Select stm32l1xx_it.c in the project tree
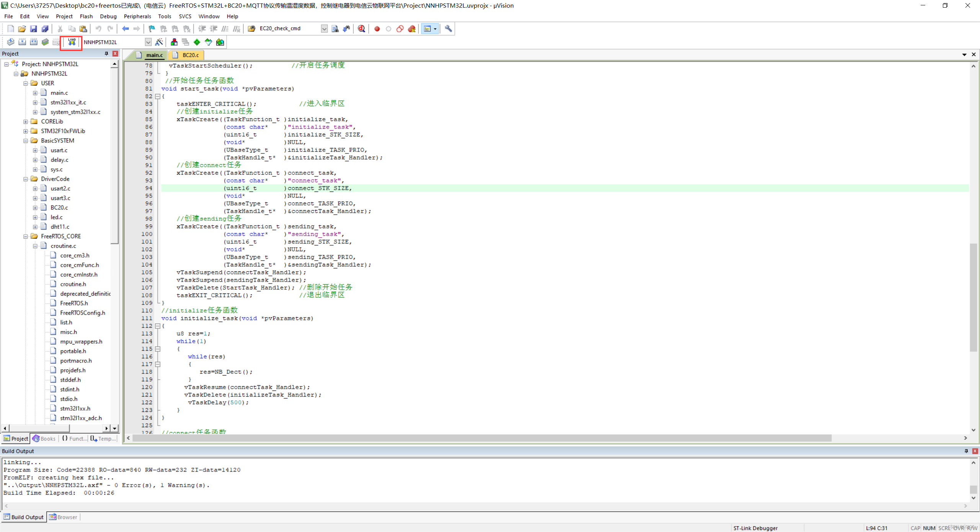The image size is (980, 532). 69,102
